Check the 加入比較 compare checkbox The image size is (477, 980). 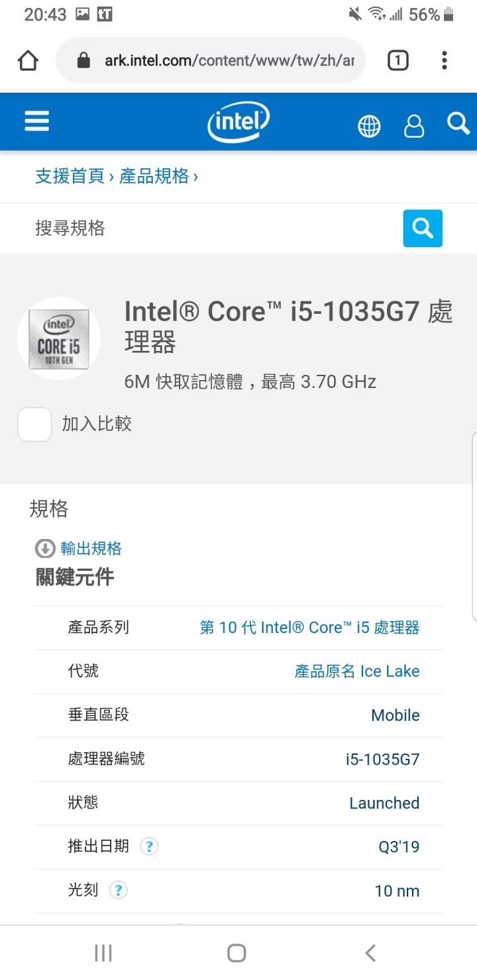click(x=34, y=424)
